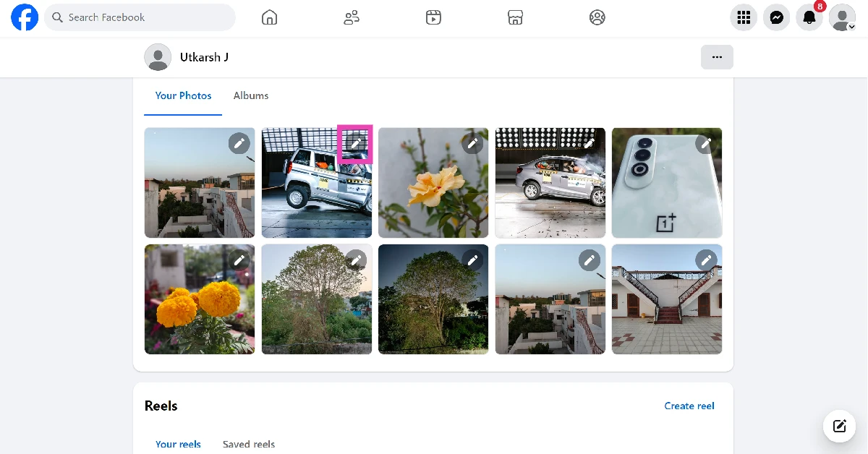Open the profile options ellipsis menu
The image size is (868, 454).
[717, 56]
